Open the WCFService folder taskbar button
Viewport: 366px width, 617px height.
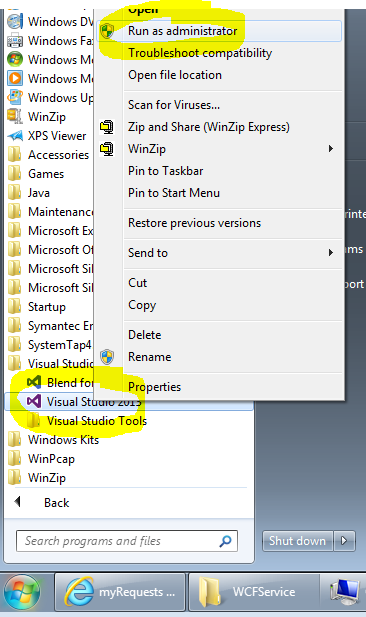tap(254, 592)
